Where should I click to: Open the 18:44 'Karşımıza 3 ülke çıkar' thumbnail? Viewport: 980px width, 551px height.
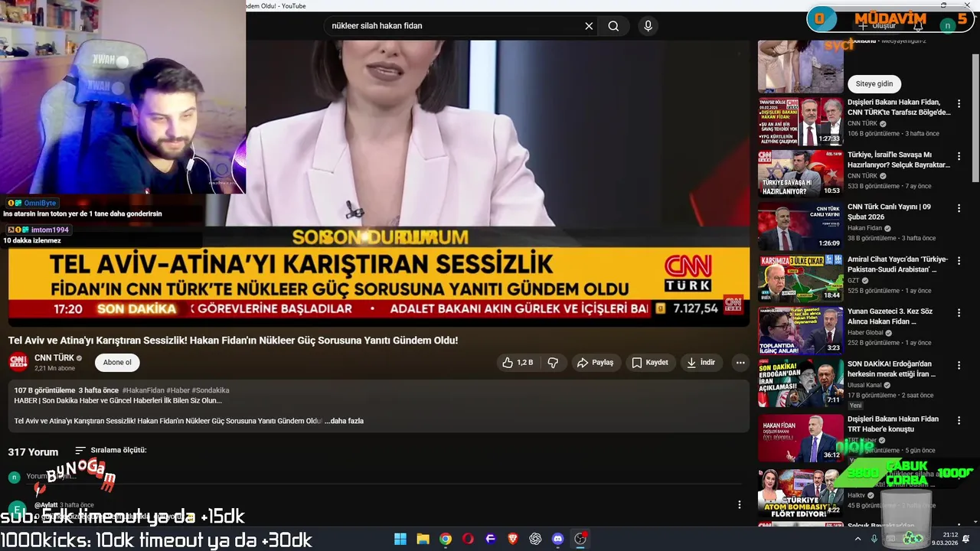pyautogui.click(x=801, y=278)
